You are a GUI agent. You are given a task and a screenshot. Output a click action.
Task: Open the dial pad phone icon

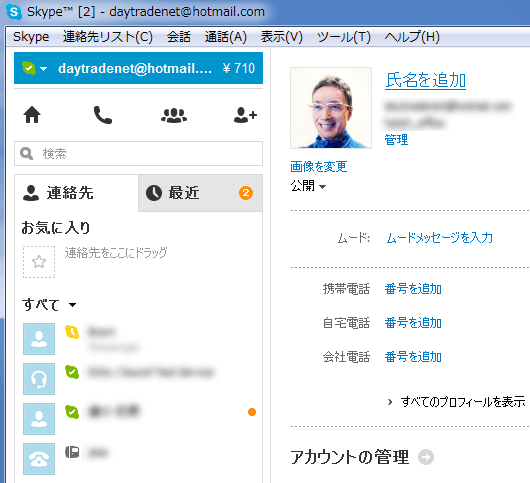coord(103,115)
